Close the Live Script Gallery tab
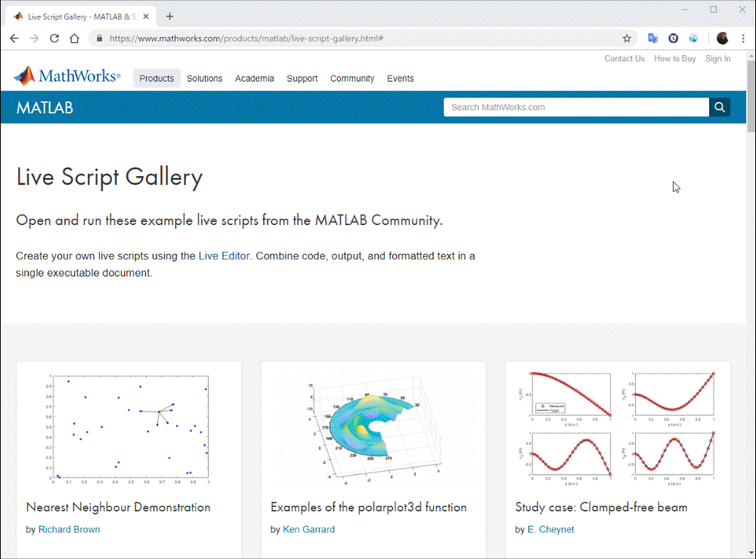 pyautogui.click(x=146, y=17)
